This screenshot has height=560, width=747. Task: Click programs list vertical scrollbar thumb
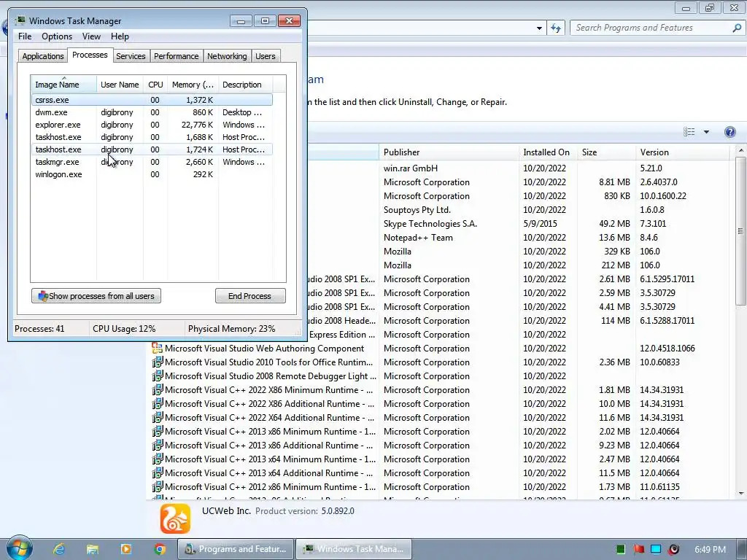[740, 231]
